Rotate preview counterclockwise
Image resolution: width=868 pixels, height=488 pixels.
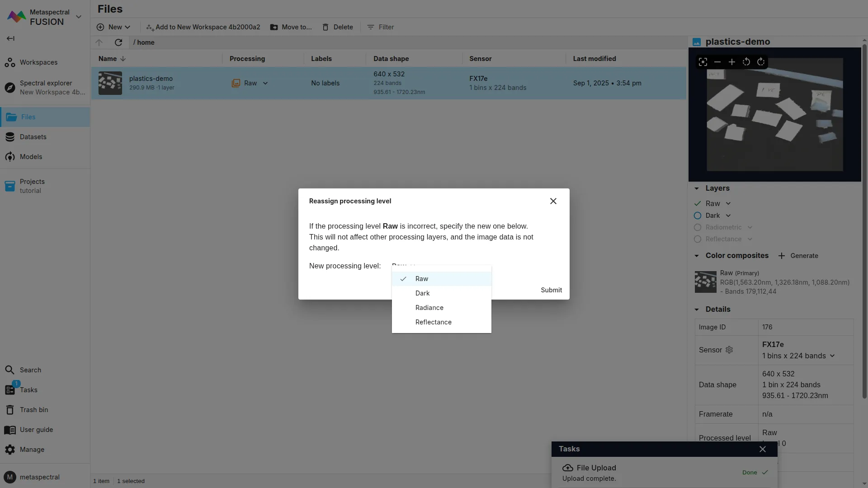(746, 62)
